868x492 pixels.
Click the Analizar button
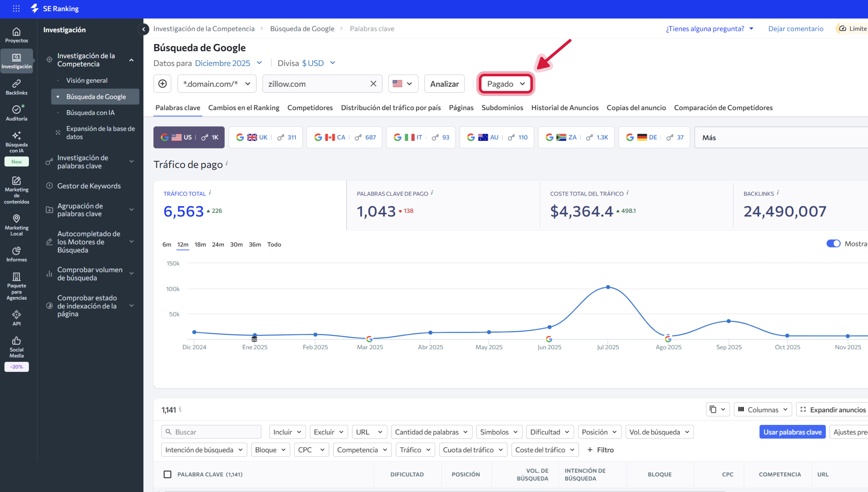click(444, 83)
